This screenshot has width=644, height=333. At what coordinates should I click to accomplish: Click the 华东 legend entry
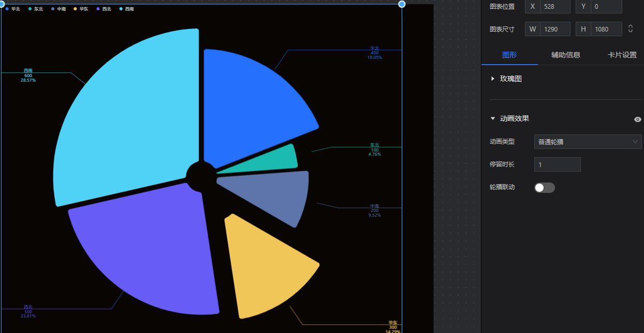click(81, 9)
